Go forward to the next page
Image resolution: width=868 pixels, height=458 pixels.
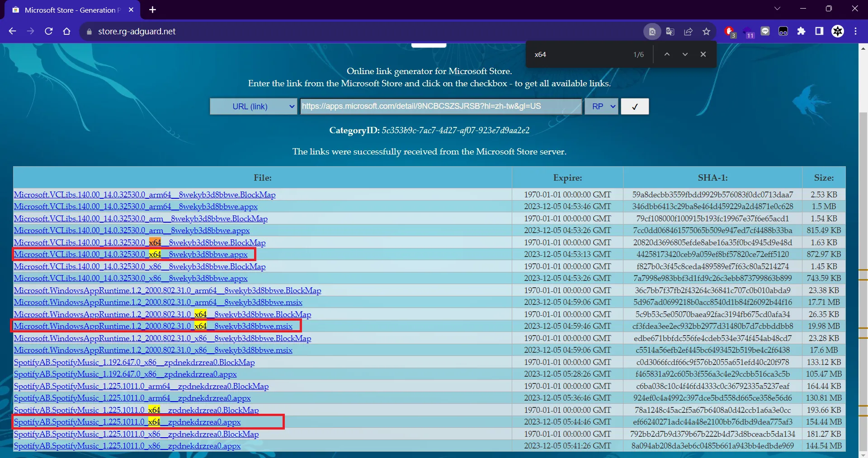tap(30, 31)
